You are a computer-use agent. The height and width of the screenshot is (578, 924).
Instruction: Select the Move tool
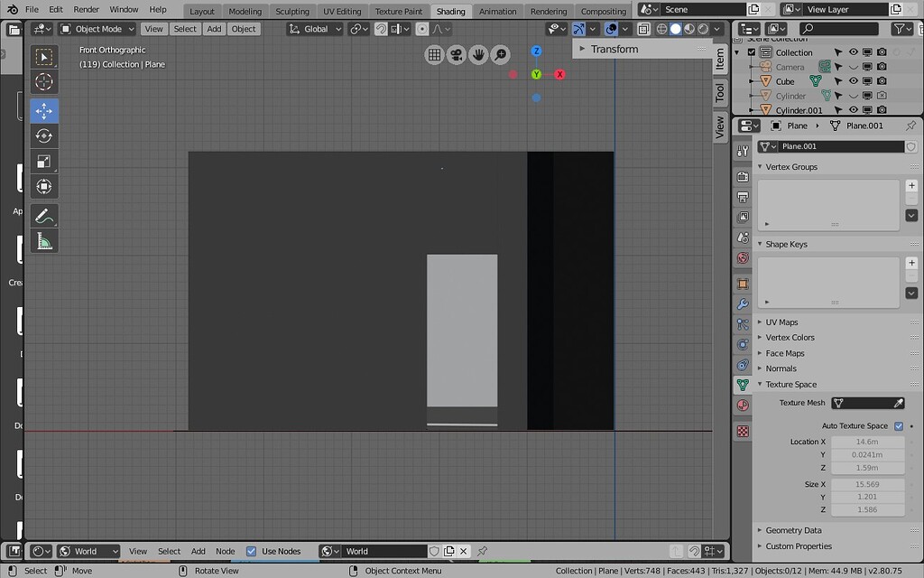[44, 111]
